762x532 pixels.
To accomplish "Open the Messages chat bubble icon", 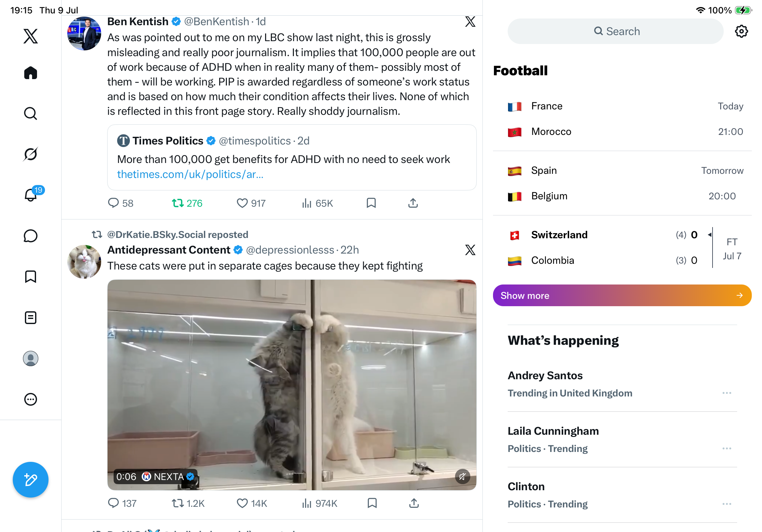I will coord(31,236).
